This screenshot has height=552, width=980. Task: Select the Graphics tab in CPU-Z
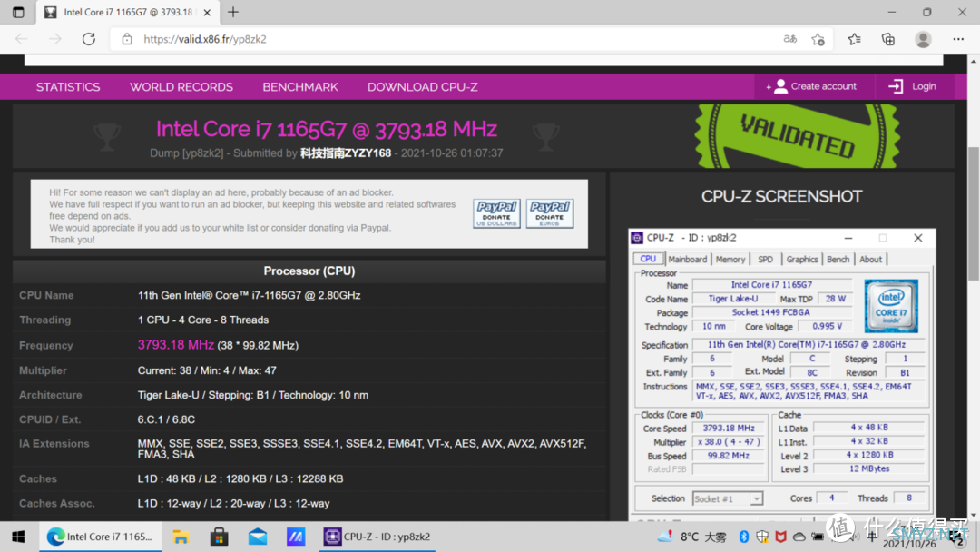point(802,259)
